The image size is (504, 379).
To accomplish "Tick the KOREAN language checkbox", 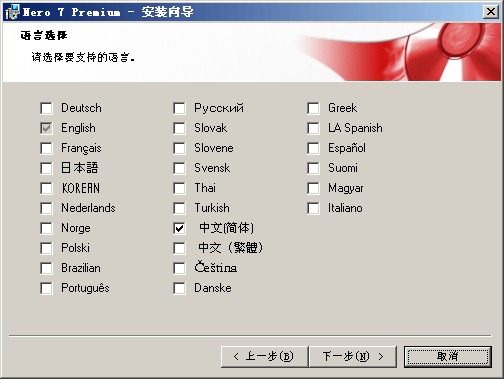I will point(46,188).
